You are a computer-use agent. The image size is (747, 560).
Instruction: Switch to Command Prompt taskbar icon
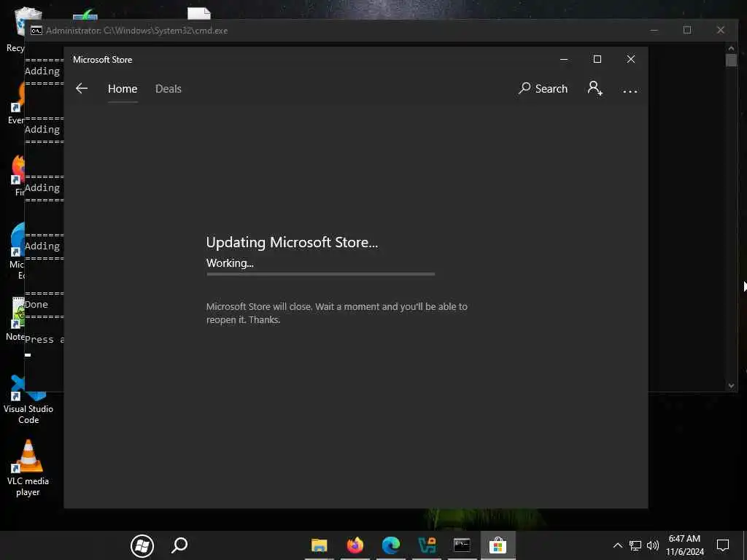point(462,545)
